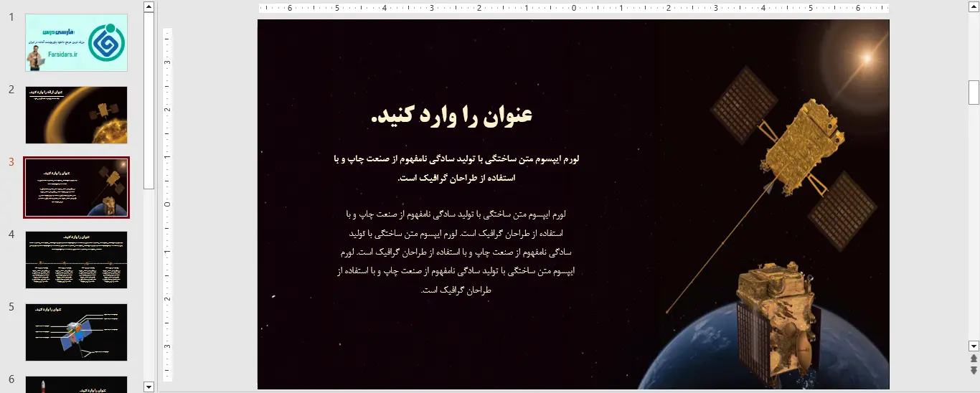Click the horizontal ruler above the slide
The image size is (980, 393).
coord(574,9)
